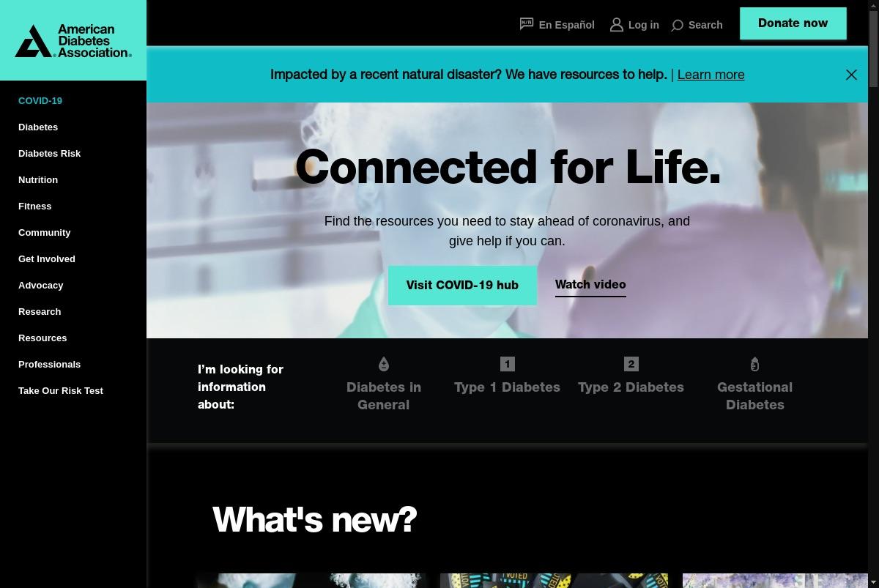The width and height of the screenshot is (879, 588).
Task: Dismiss the natural disaster banner
Action: coord(851,75)
